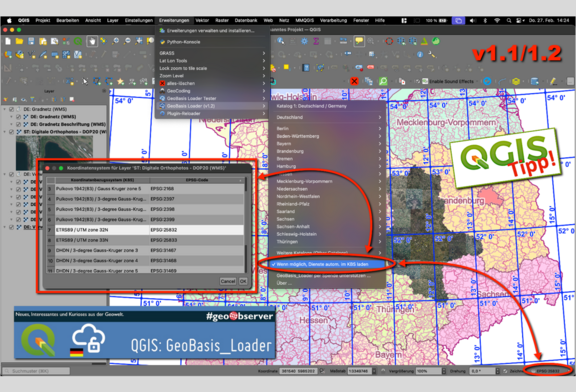Open the GeoCoding submenu
The height and width of the screenshot is (392, 576).
point(212,91)
